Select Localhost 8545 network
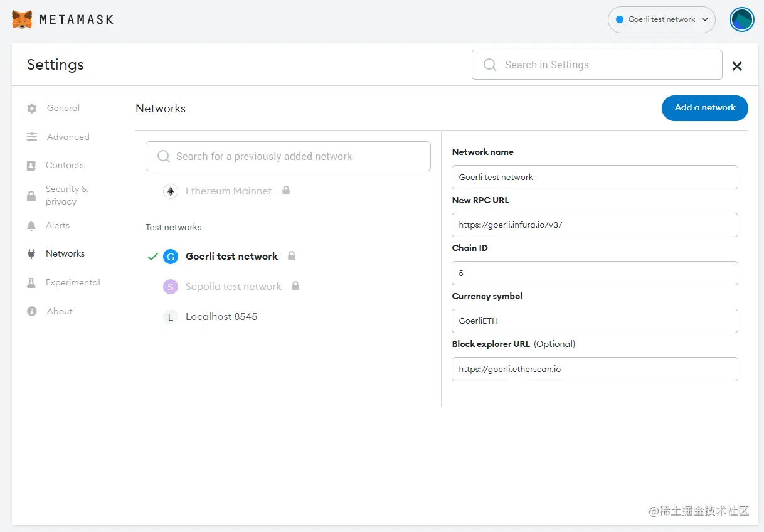The image size is (764, 532). [x=221, y=317]
